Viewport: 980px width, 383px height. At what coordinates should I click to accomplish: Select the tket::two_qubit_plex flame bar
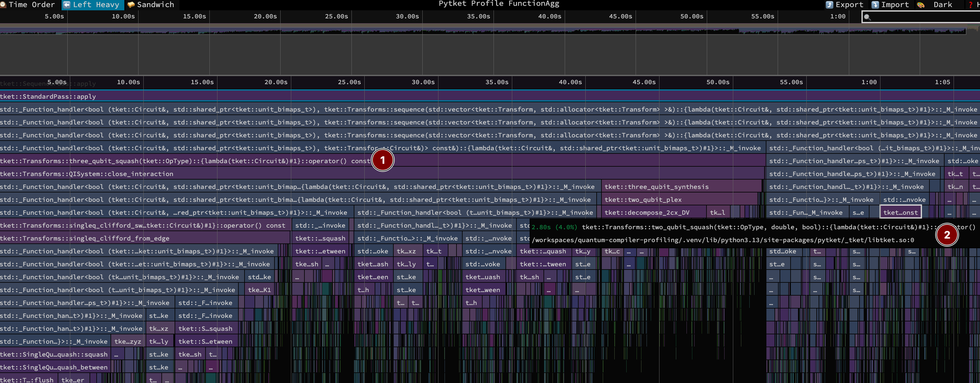643,200
